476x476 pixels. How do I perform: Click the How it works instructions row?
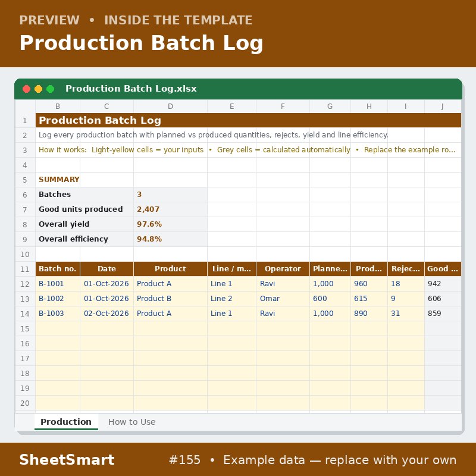point(248,150)
